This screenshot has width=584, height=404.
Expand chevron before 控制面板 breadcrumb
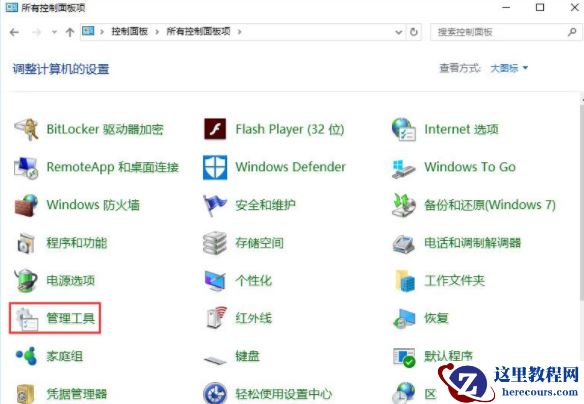click(x=101, y=32)
